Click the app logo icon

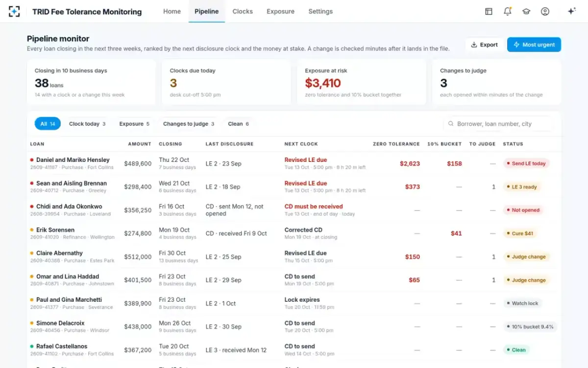click(x=15, y=11)
